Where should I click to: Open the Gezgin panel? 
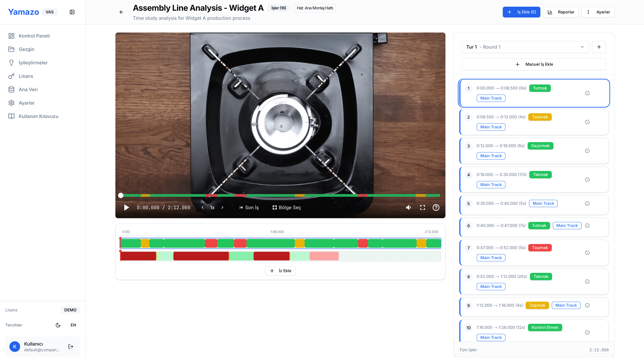pos(27,49)
